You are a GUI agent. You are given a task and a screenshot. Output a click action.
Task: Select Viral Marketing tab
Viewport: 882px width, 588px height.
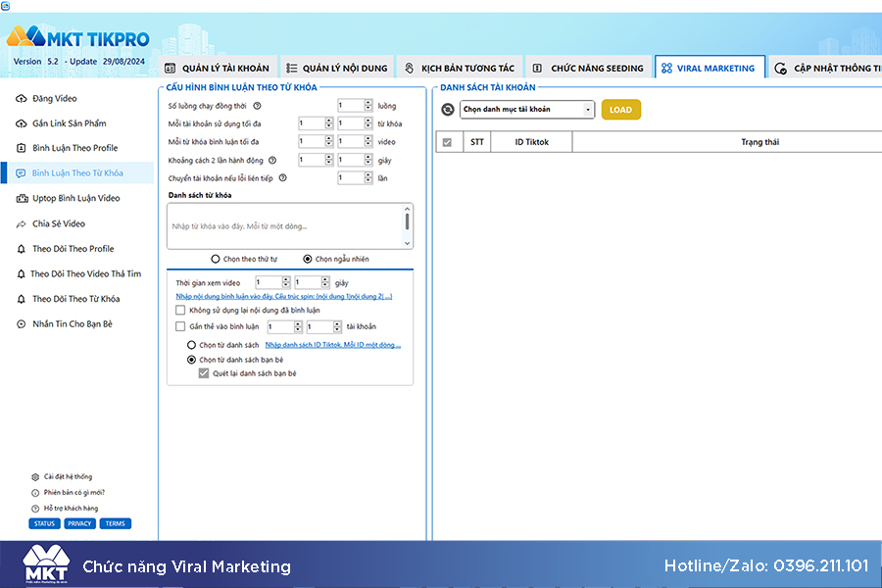[x=710, y=68]
